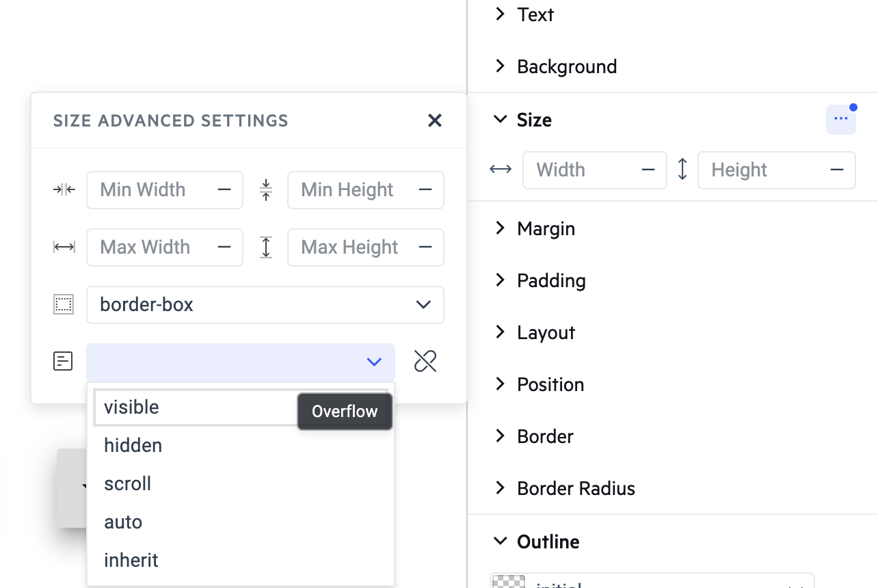Viewport: 878px width, 588px height.
Task: Click the Width unit dash in Size
Action: (648, 170)
